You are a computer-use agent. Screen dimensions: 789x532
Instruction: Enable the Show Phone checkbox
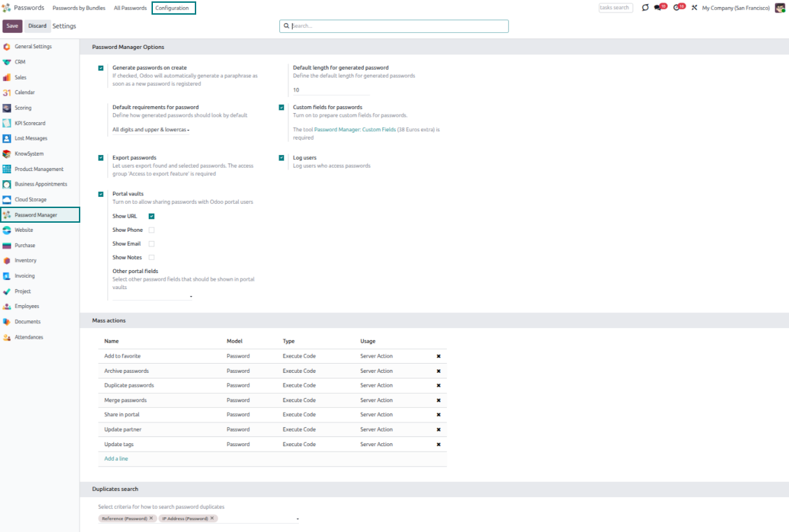pos(152,230)
